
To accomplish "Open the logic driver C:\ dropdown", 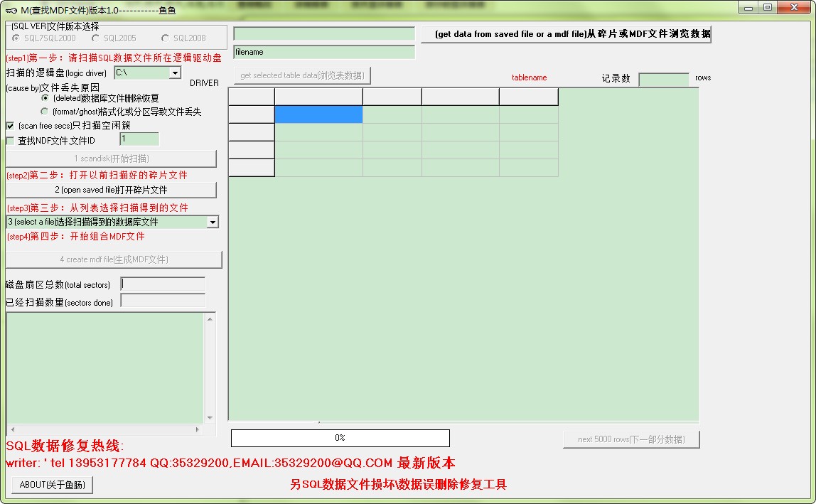I will (x=175, y=73).
